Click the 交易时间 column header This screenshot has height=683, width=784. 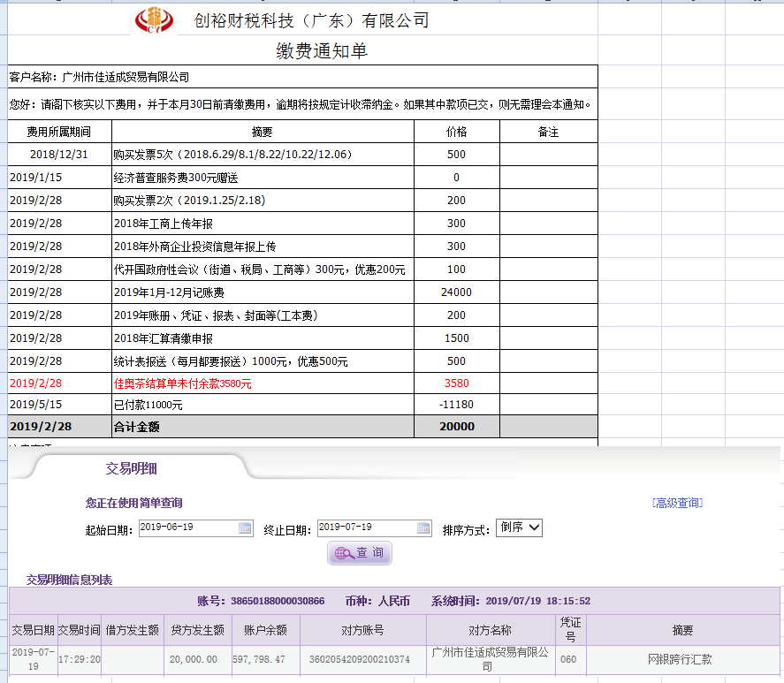[x=80, y=630]
